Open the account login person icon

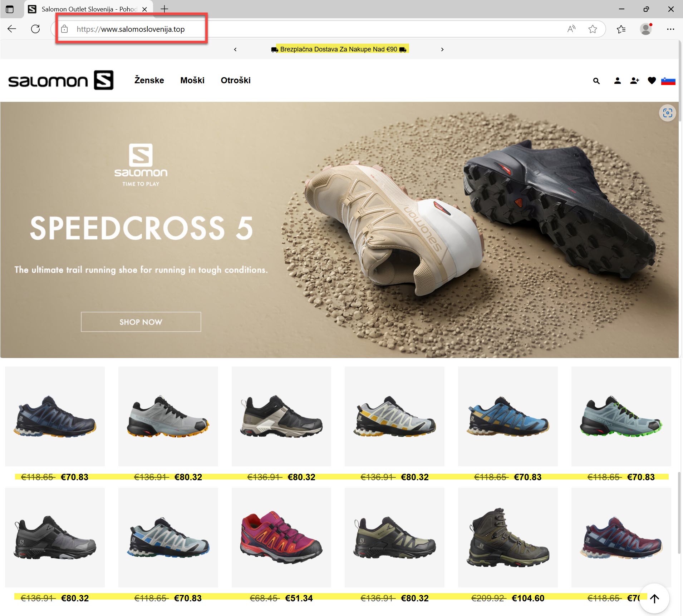[617, 81]
